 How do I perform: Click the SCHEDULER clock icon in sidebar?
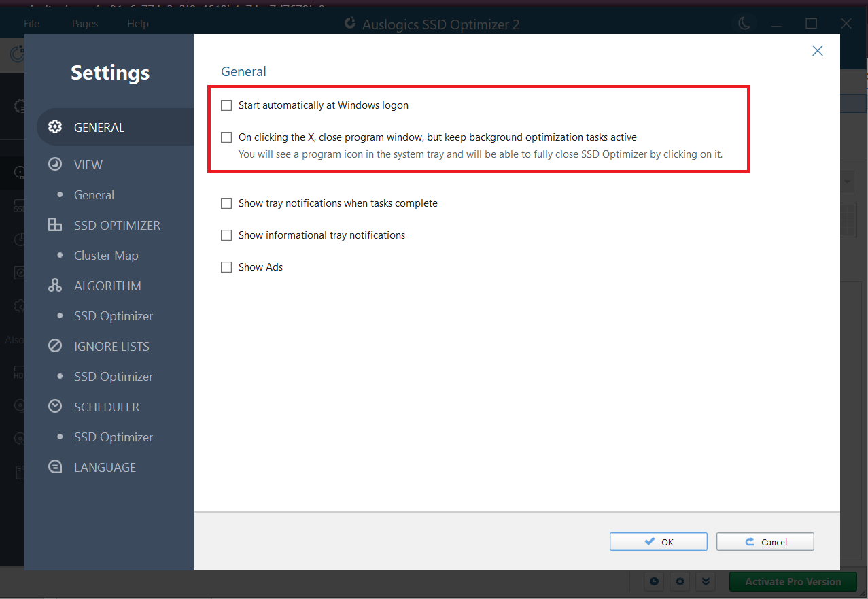coord(54,406)
